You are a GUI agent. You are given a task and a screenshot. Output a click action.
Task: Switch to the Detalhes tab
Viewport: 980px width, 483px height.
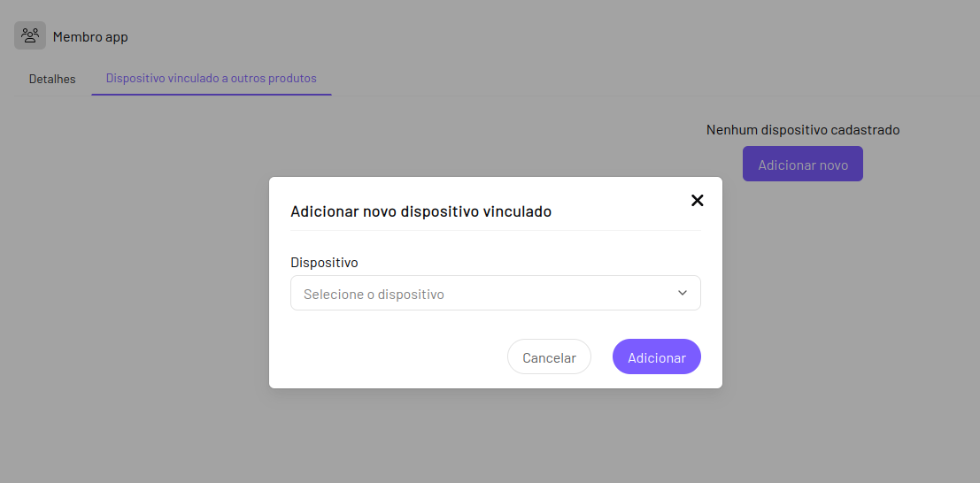[x=52, y=80]
